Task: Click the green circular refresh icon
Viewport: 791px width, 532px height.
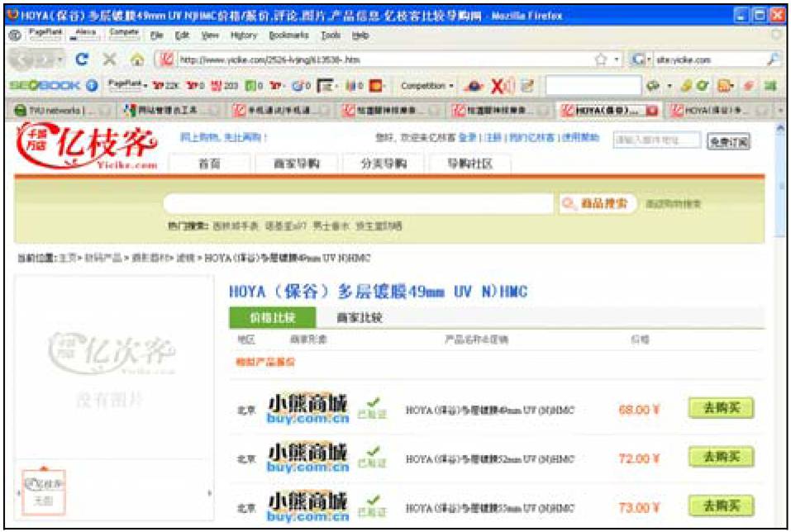Action: coord(703,86)
